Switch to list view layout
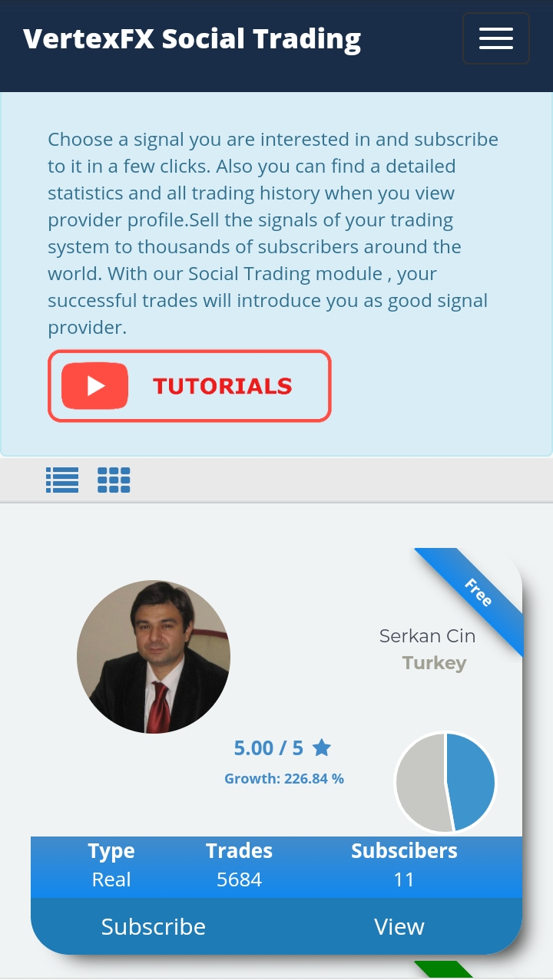 [62, 480]
